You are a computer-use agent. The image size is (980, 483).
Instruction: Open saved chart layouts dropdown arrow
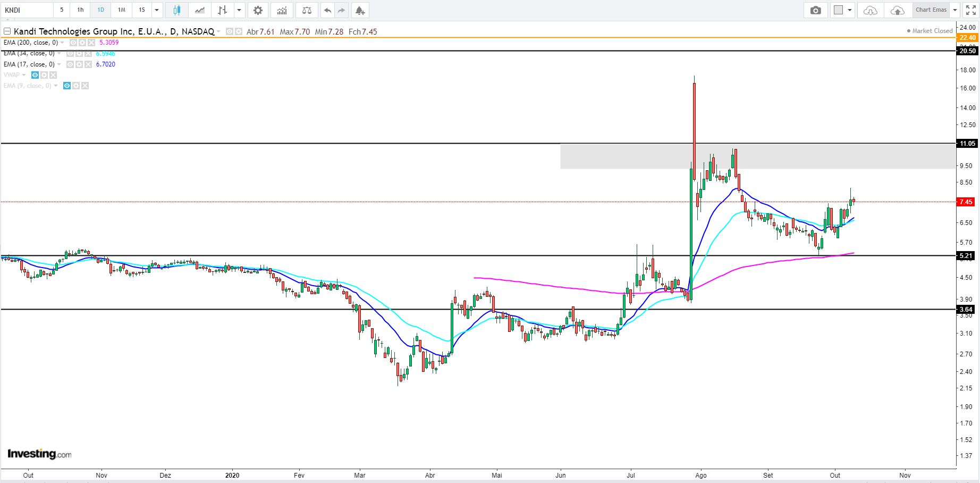955,10
